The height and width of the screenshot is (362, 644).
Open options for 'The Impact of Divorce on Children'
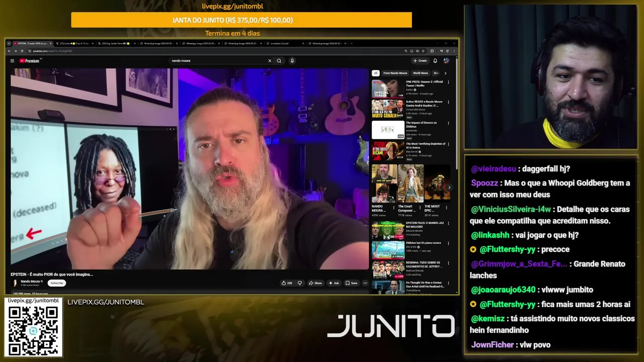(448, 123)
